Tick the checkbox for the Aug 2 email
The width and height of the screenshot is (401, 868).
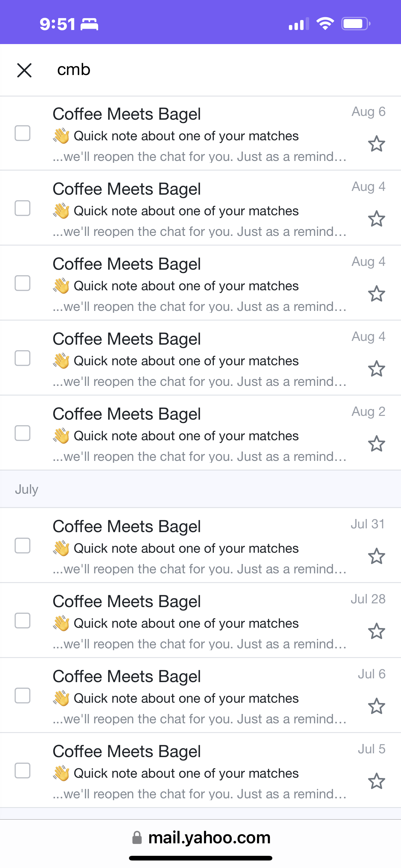(22, 433)
